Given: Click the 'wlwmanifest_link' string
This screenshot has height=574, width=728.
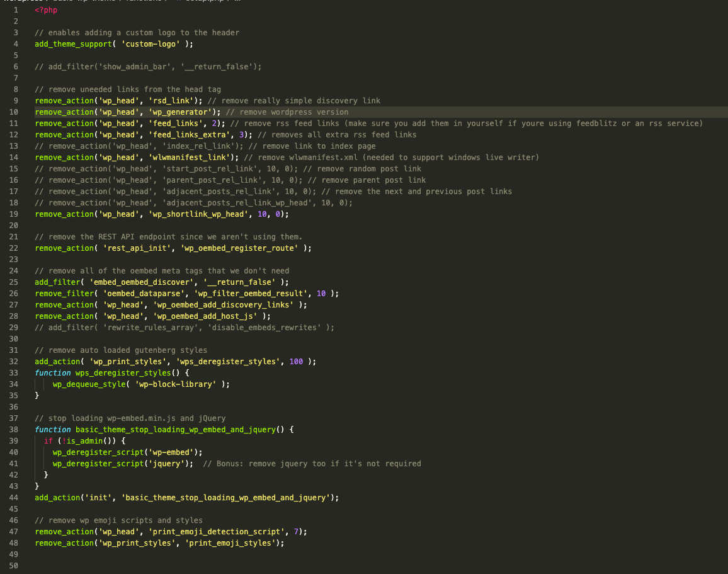Looking at the screenshot, I should point(190,158).
